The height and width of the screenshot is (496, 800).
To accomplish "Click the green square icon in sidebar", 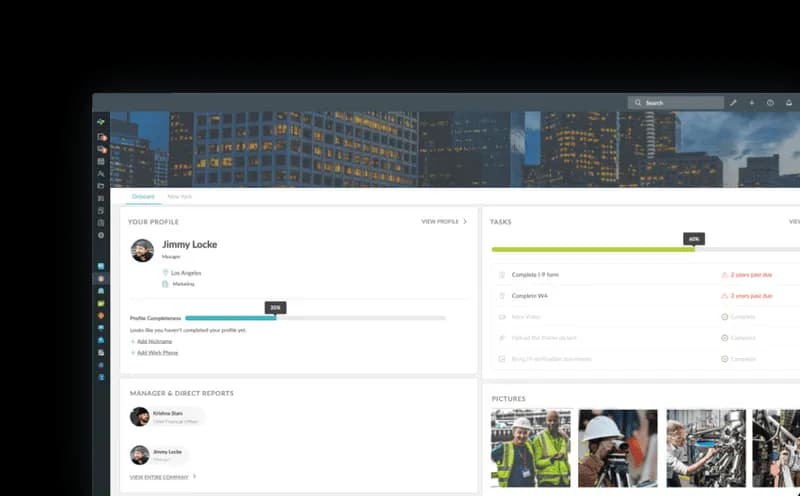I will point(101,303).
